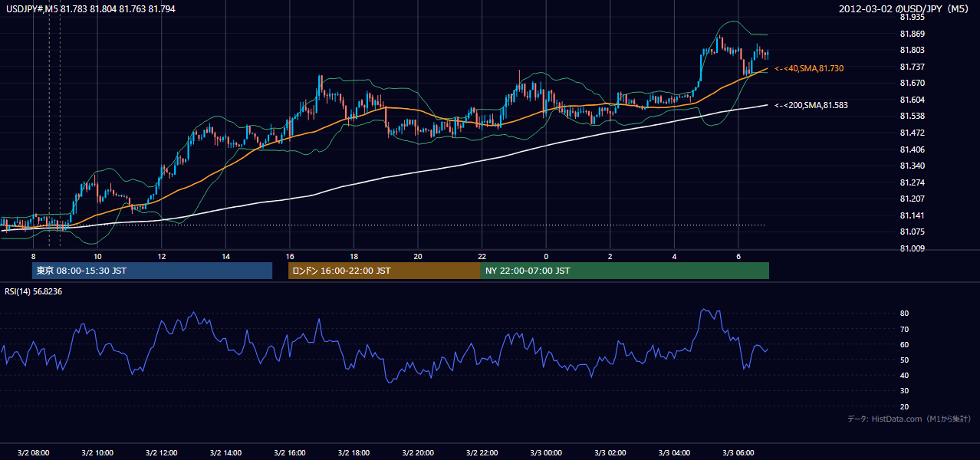This screenshot has width=980, height=460.
Task: Click the 3/2 22:00 date label
Action: coord(482,453)
